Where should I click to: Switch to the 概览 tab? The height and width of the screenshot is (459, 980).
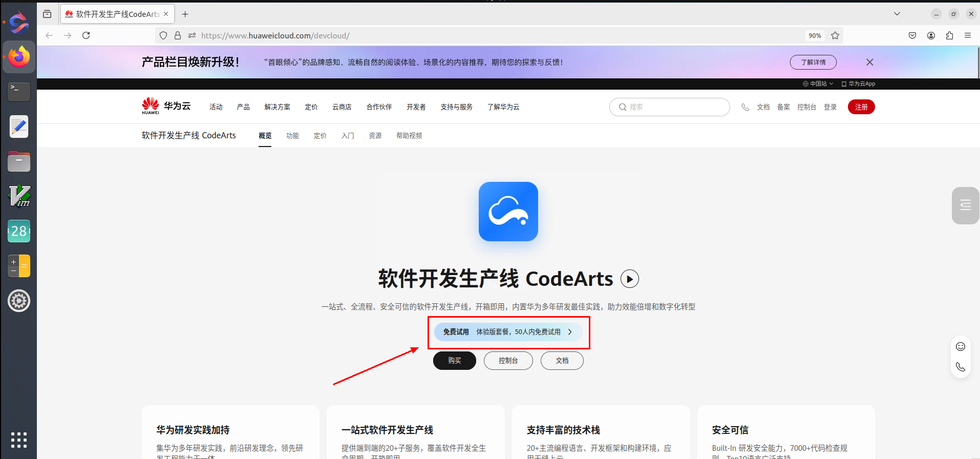coord(265,136)
